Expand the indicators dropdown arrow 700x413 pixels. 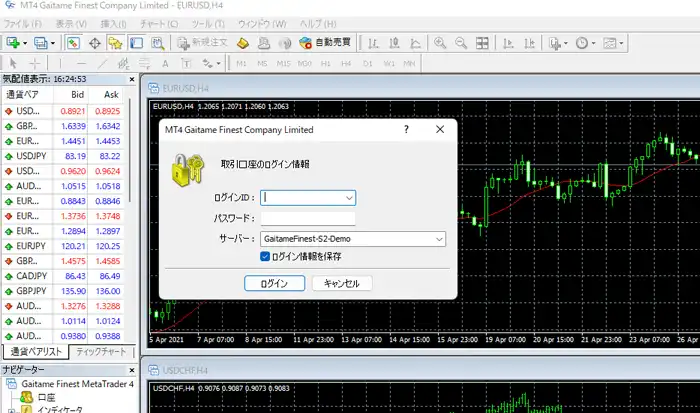566,43
